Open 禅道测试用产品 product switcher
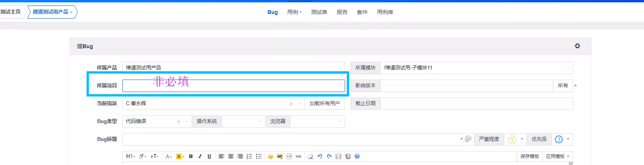This screenshot has width=644, height=165. coord(52,12)
